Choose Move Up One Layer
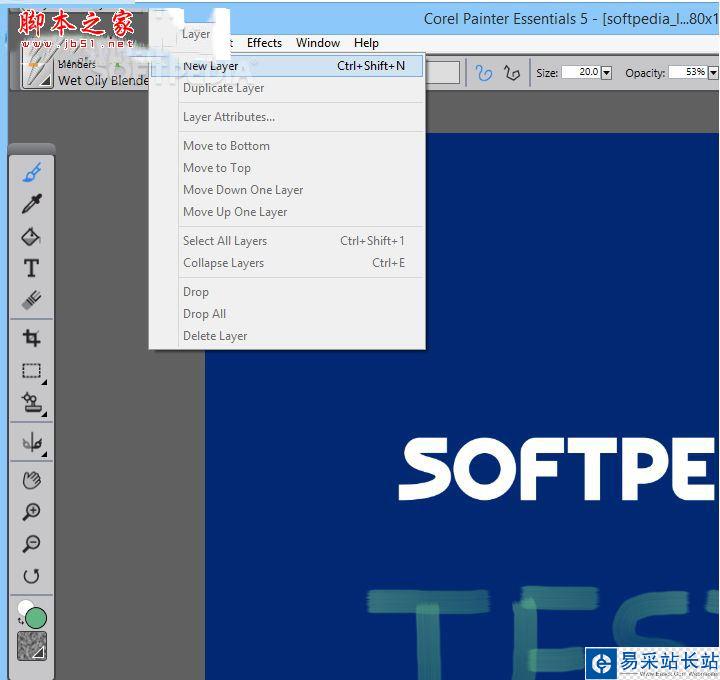Image resolution: width=720 pixels, height=680 pixels. tap(287, 212)
